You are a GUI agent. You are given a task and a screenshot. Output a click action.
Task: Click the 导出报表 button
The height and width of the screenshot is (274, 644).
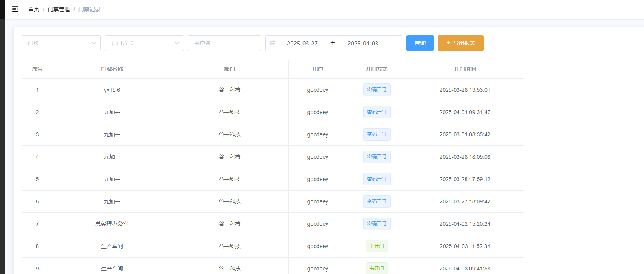point(460,43)
